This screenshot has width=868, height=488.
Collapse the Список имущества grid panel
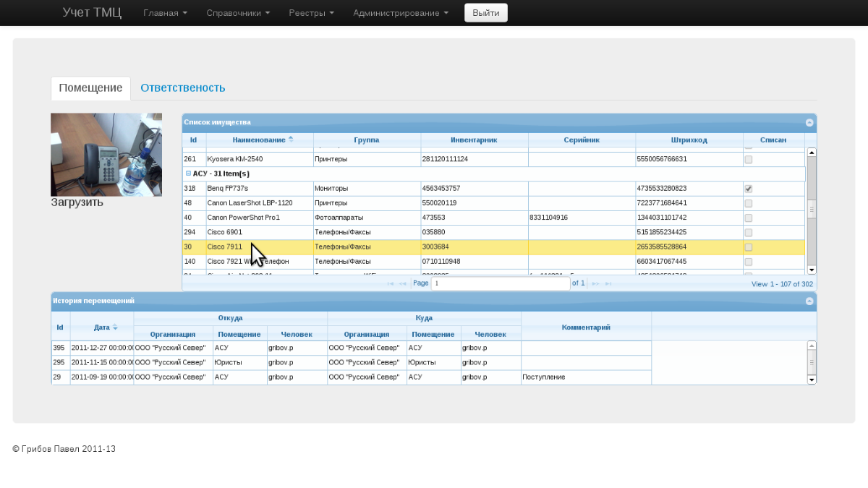pyautogui.click(x=809, y=123)
